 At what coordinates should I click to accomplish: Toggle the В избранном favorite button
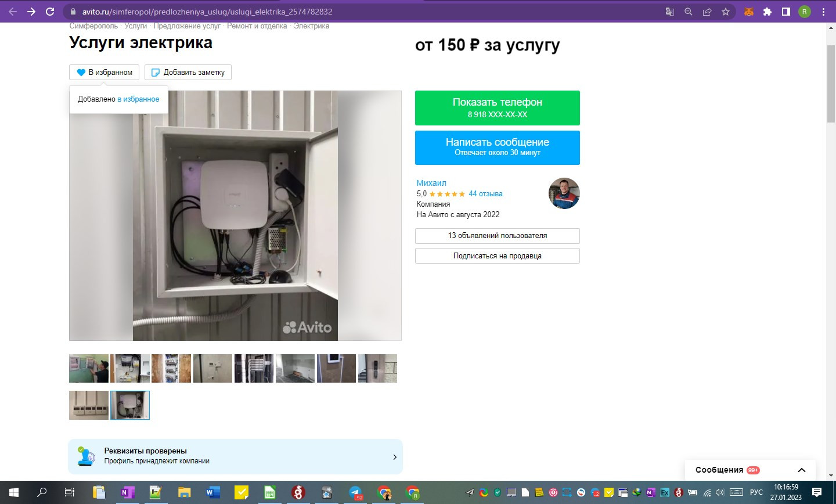[105, 73]
